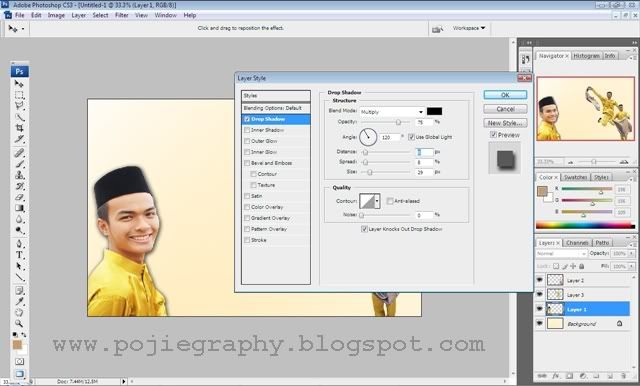The height and width of the screenshot is (386, 640).
Task: Select the Move tool in the toolbox
Action: click(x=19, y=84)
